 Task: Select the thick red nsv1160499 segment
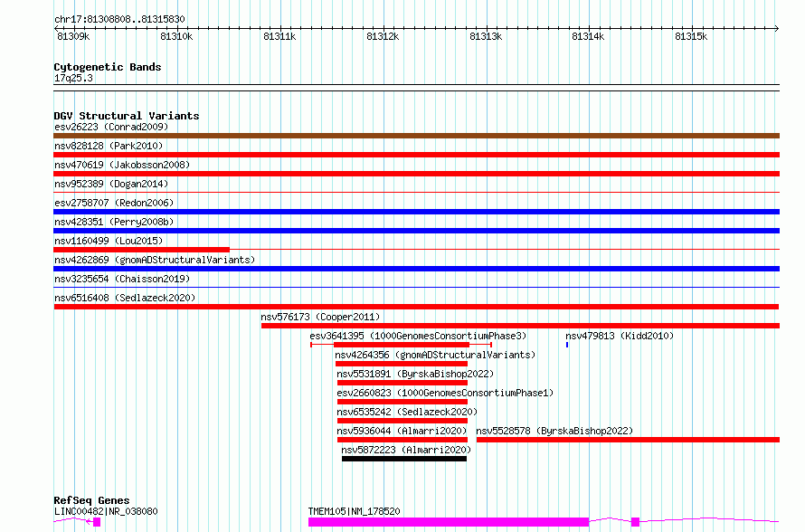[142, 250]
